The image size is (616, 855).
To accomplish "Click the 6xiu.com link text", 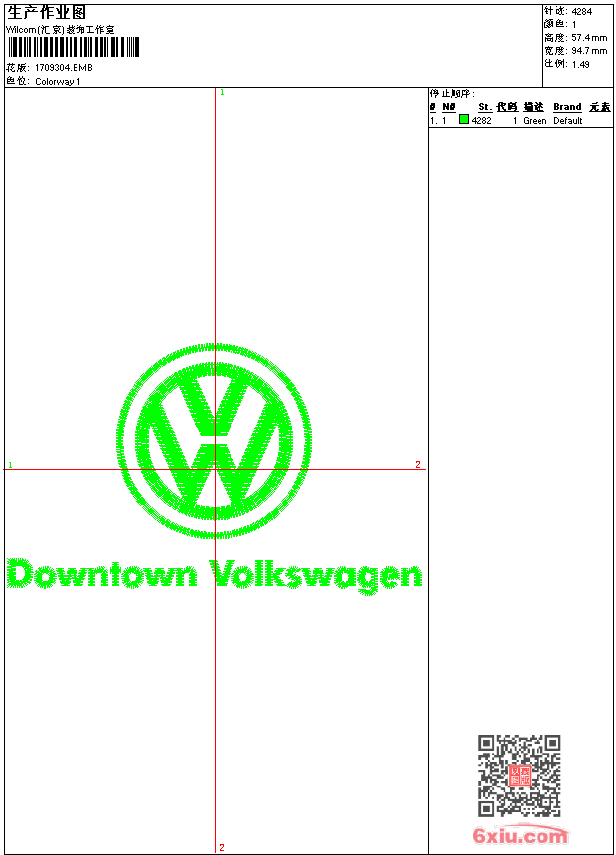I will point(521,835).
